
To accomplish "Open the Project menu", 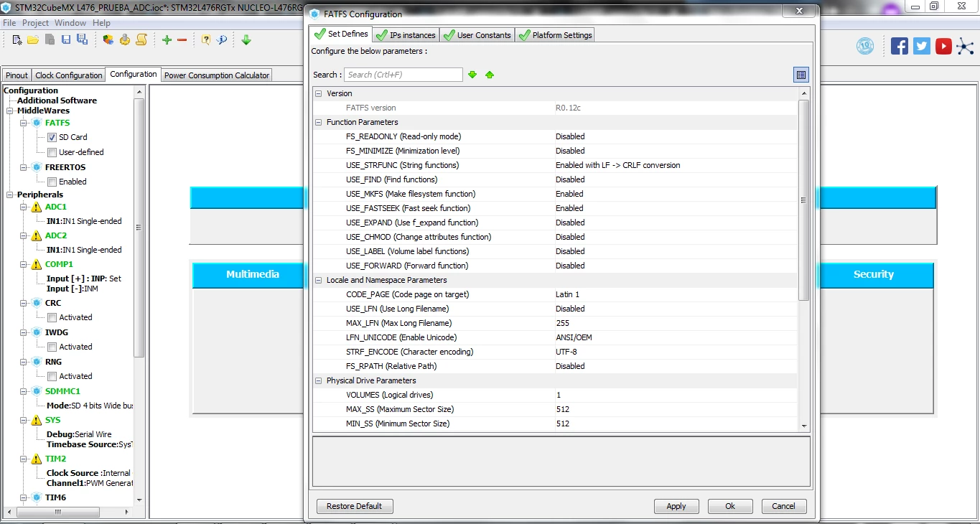I will point(35,23).
